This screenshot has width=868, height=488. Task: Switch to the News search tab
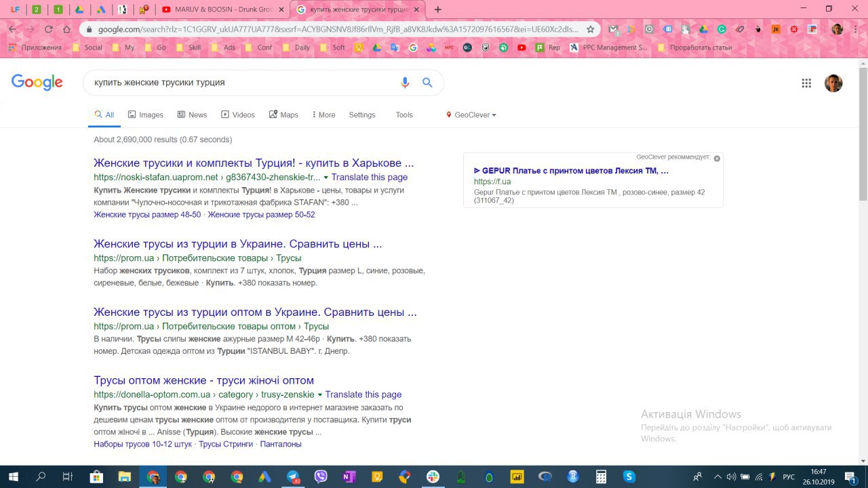click(192, 115)
